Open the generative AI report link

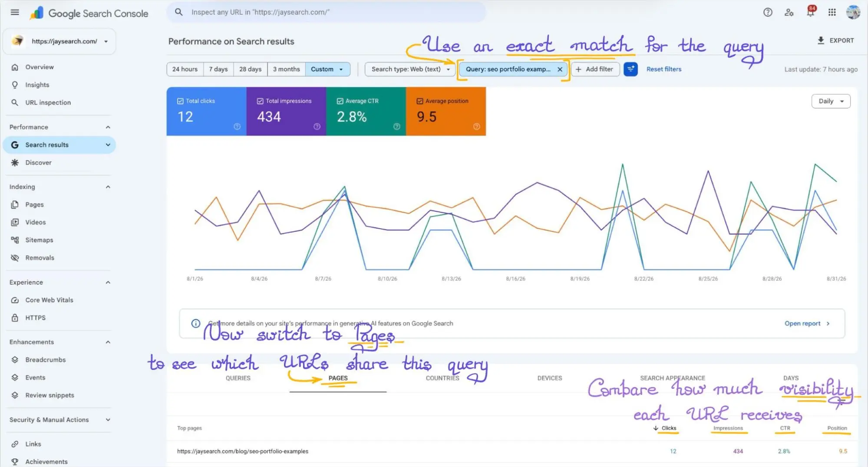pos(807,323)
